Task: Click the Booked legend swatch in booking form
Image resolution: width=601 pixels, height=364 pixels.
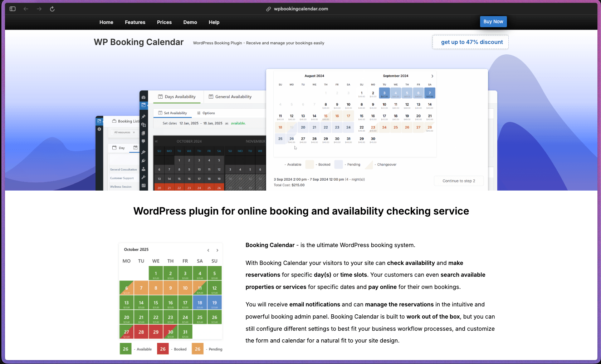Action: point(309,164)
